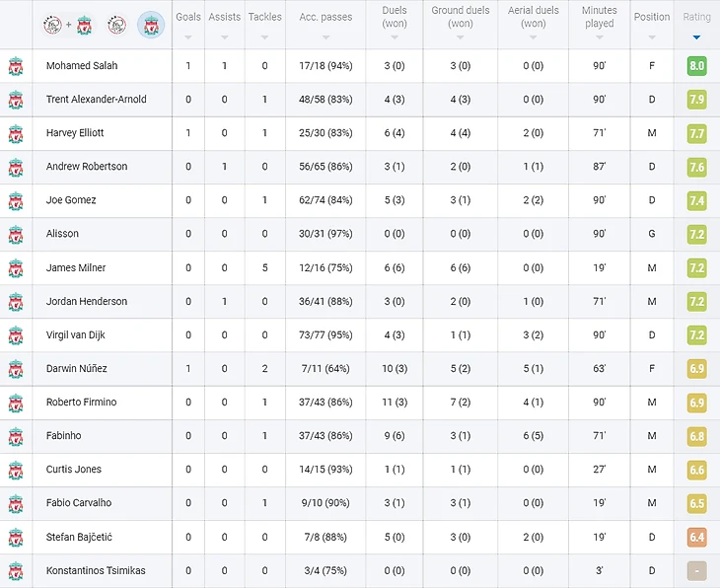Click Mohamed Salah's 8.0 rating badge
The height and width of the screenshot is (588, 720).
[696, 66]
